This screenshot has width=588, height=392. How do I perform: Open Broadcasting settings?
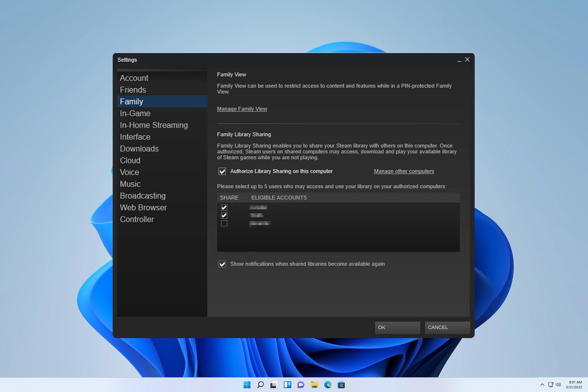point(162,196)
